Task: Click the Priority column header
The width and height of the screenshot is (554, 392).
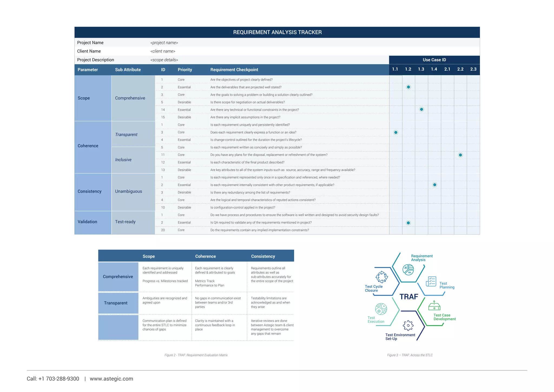Action: click(x=185, y=70)
